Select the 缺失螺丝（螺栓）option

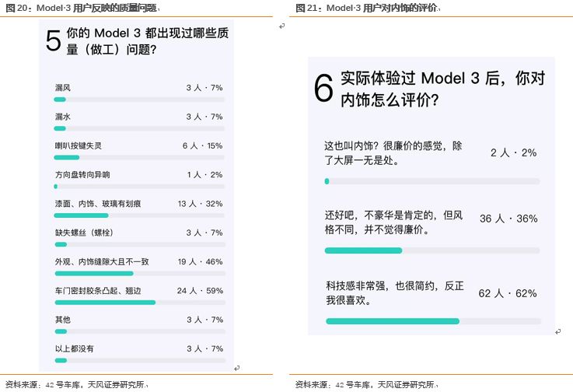(x=139, y=238)
